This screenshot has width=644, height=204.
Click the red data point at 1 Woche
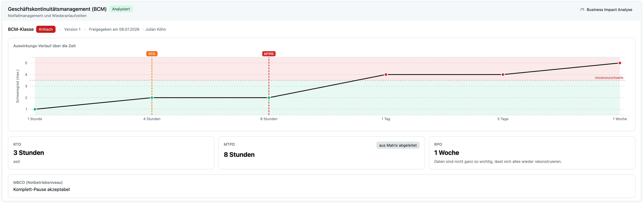(x=620, y=63)
